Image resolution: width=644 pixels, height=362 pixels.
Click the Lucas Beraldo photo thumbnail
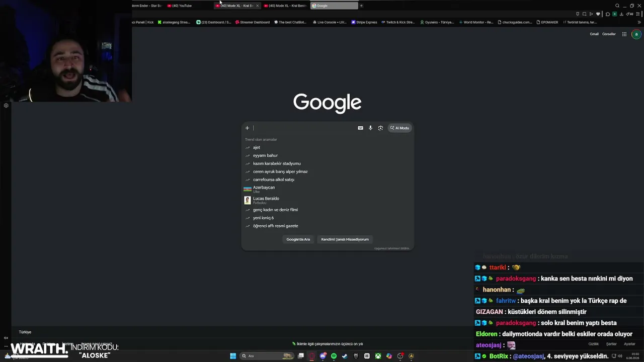[248, 200]
